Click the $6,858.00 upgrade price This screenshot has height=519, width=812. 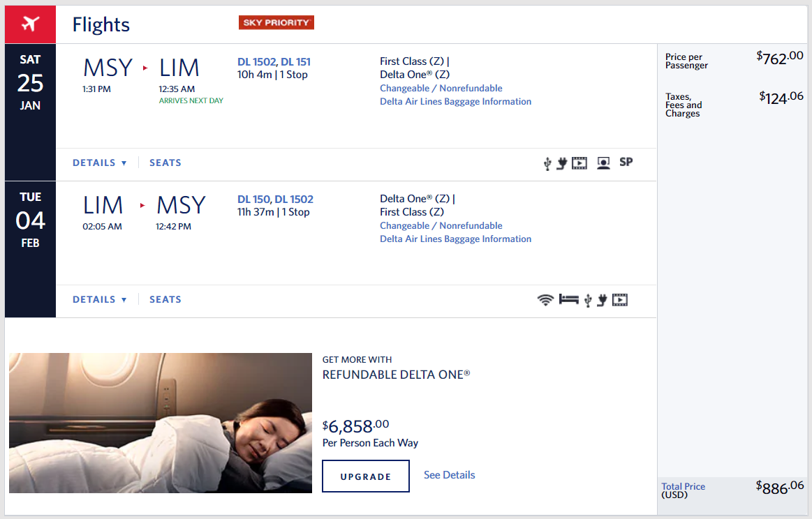355,426
